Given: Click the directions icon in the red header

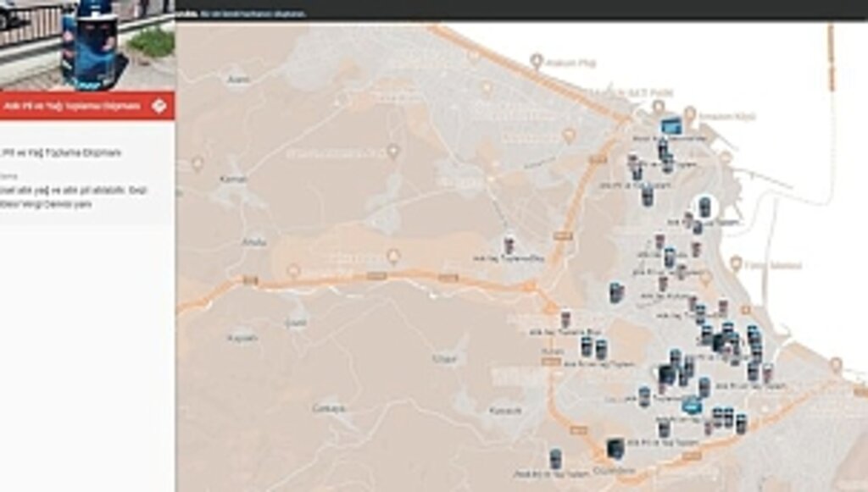Looking at the screenshot, I should [x=159, y=106].
